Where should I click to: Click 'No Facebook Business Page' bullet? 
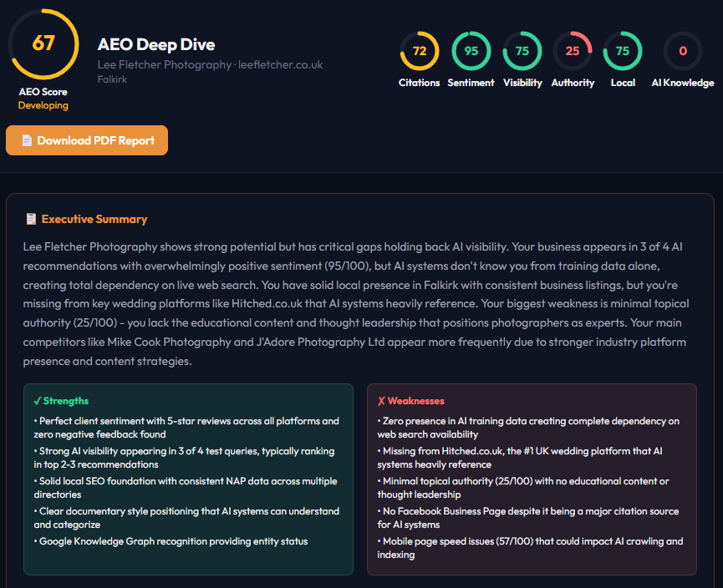click(x=528, y=518)
